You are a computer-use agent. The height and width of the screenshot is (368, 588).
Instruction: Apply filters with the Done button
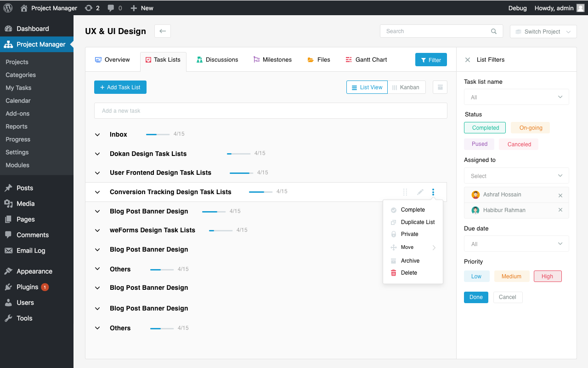pyautogui.click(x=476, y=297)
